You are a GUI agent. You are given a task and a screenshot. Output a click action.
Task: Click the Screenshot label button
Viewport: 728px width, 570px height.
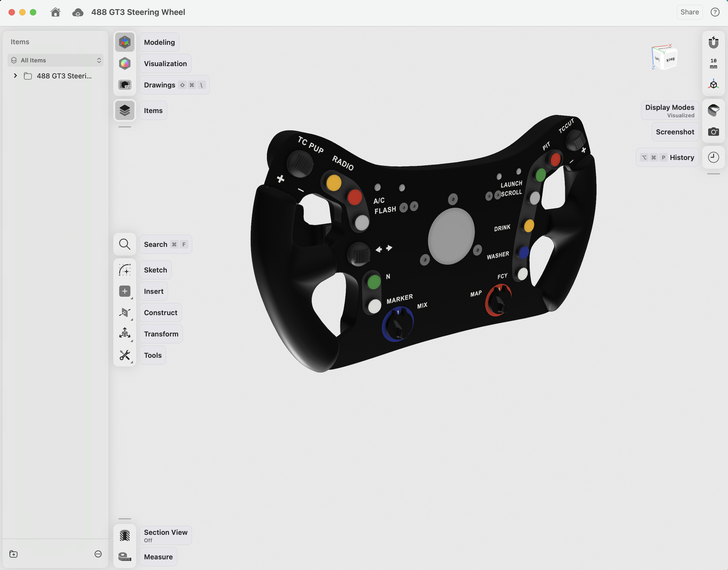675,132
